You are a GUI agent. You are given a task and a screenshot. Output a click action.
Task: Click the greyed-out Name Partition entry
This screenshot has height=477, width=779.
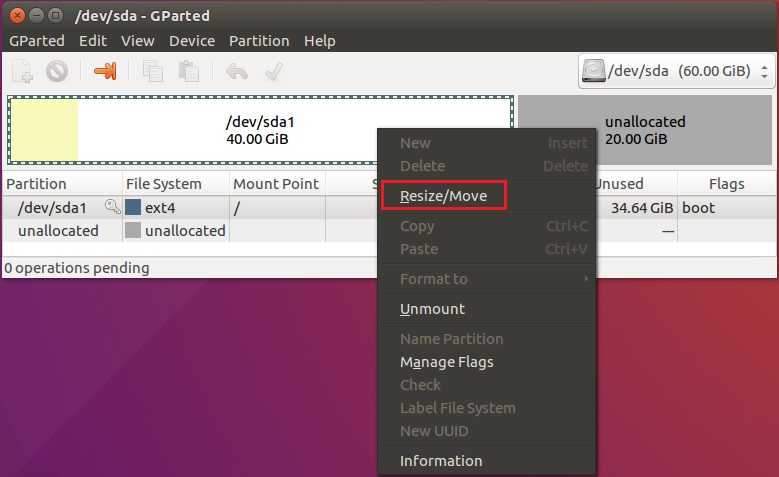pos(487,339)
